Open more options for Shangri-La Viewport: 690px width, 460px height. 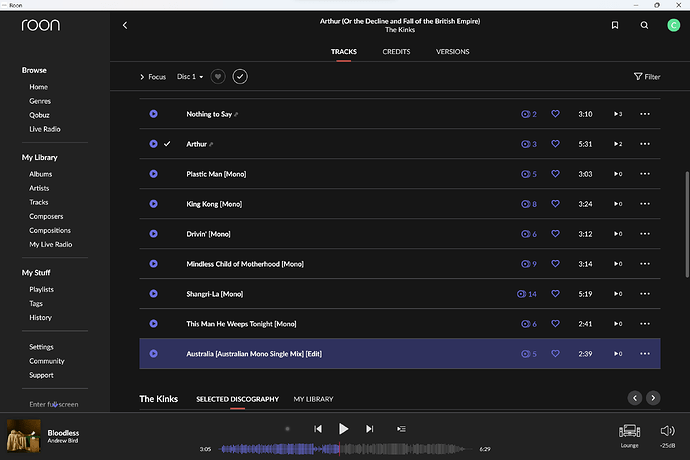[x=645, y=294]
